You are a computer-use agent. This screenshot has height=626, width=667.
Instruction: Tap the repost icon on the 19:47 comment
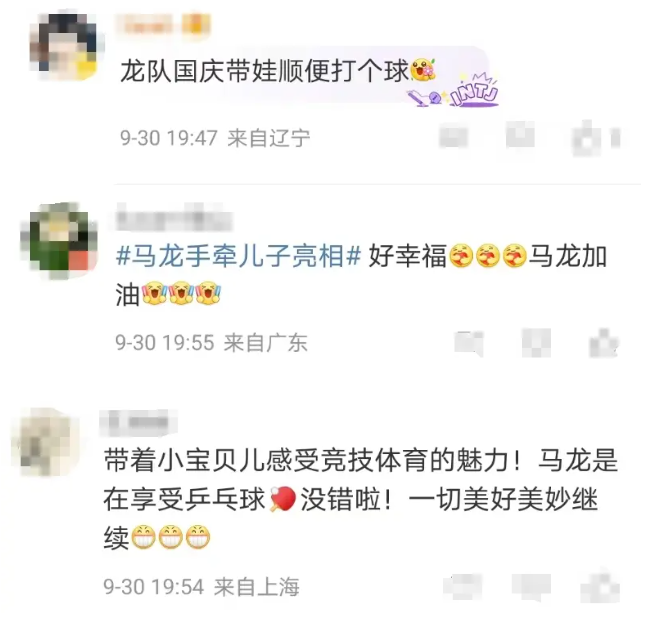coord(453,137)
